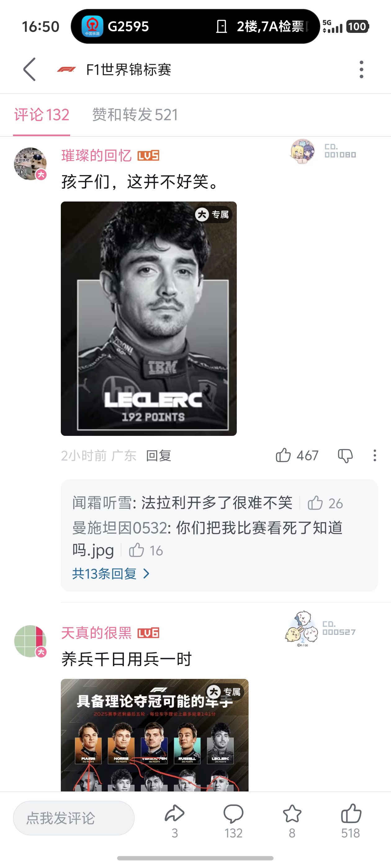Select the 评论 132 tab

coord(42,115)
